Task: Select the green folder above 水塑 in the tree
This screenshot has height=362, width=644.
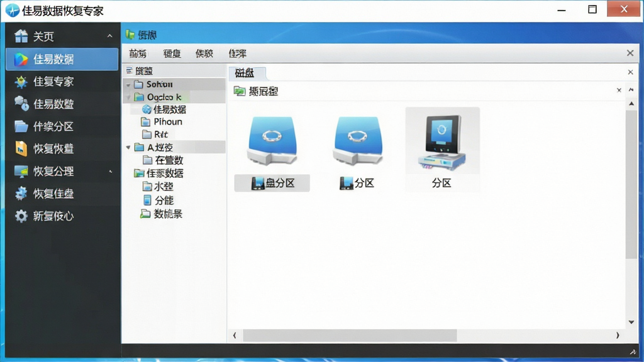Action: (158, 173)
